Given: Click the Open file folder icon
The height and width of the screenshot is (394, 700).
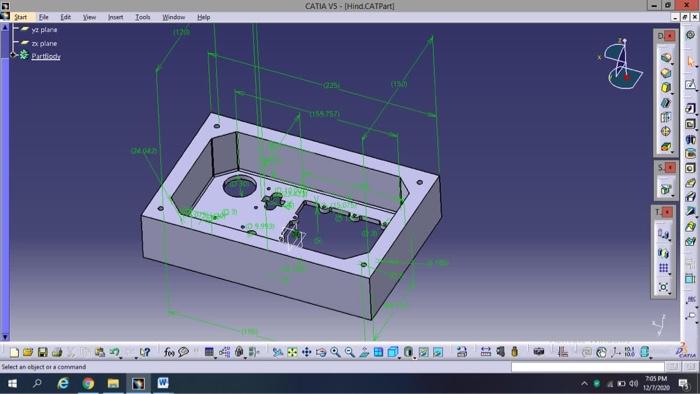Looking at the screenshot, I should [x=28, y=352].
